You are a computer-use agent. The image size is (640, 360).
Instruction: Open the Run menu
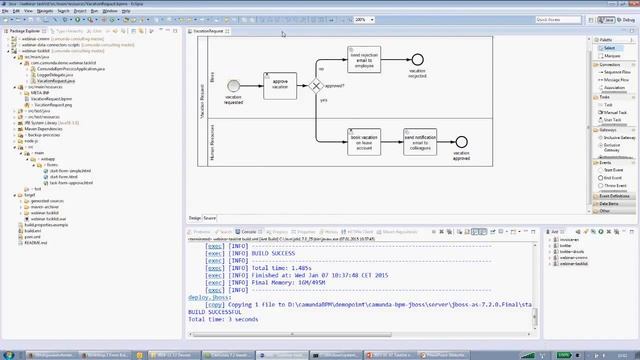pyautogui.click(x=94, y=11)
